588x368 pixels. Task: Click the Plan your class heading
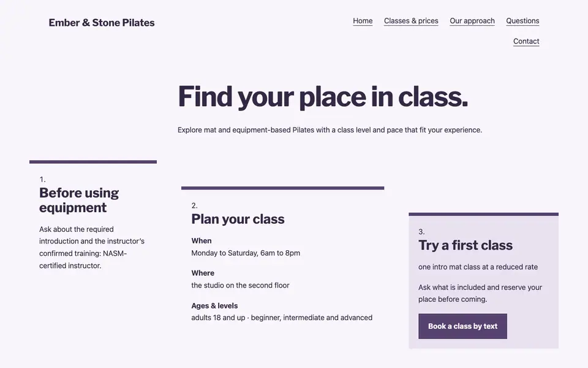[x=238, y=219]
